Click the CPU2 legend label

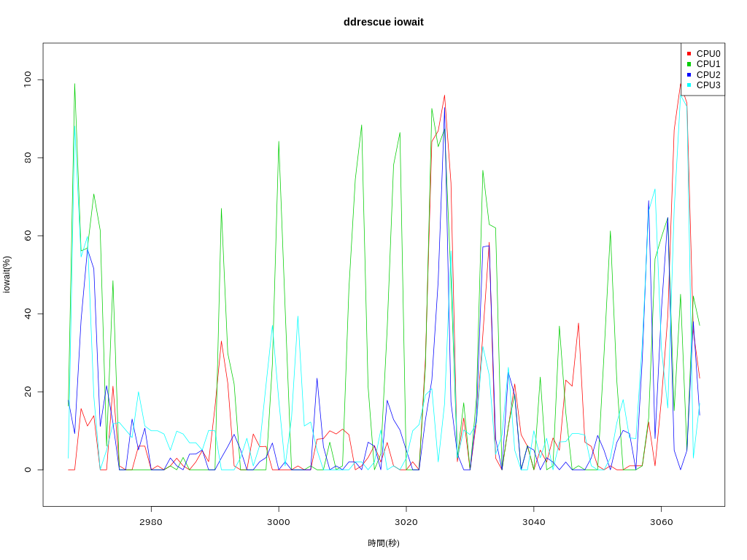[708, 75]
